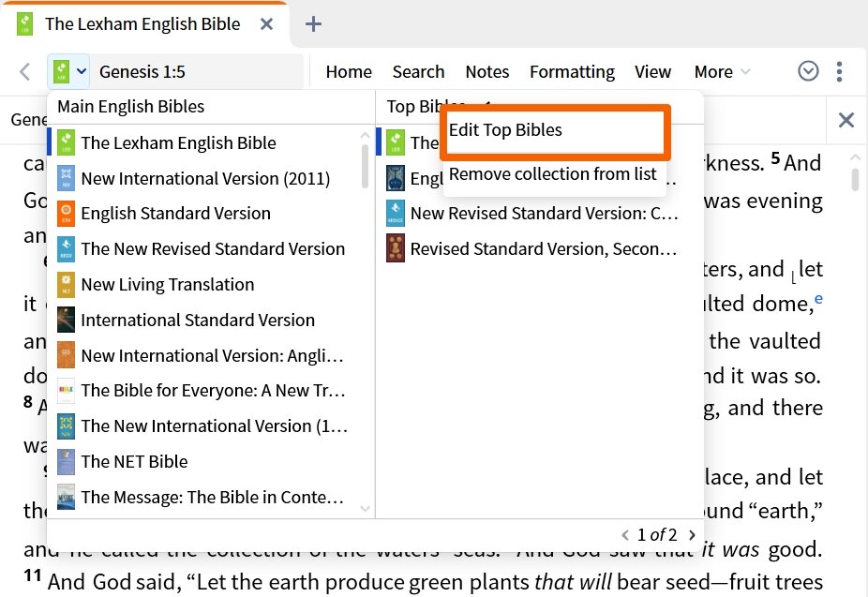Select New International Version (2011)

(x=205, y=178)
